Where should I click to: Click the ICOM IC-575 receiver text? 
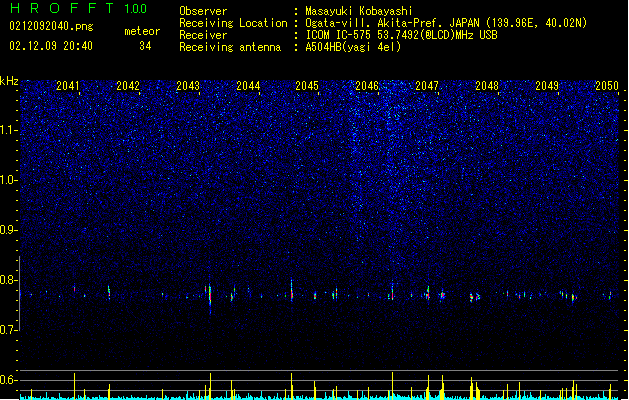(401, 35)
